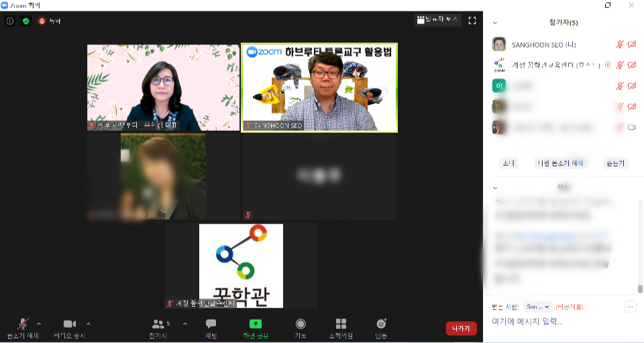Click the host's muted microphone icon
Screen dimensions: 644x343
pyautogui.click(x=620, y=65)
